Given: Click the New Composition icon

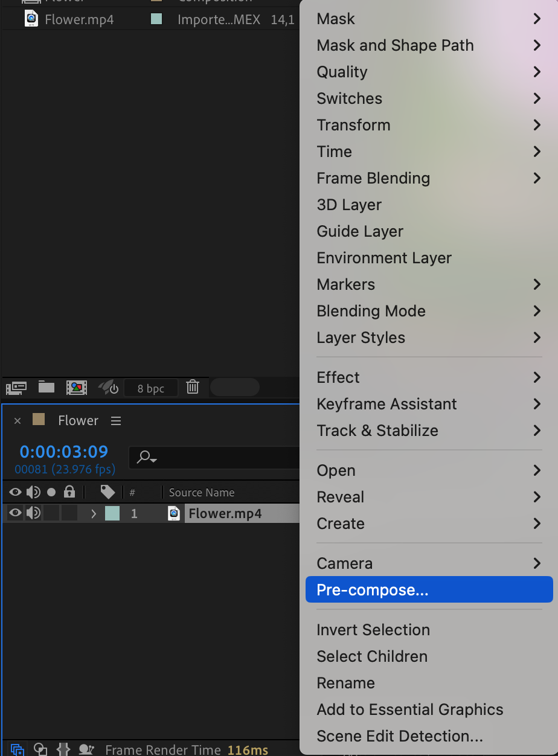Looking at the screenshot, I should [77, 387].
